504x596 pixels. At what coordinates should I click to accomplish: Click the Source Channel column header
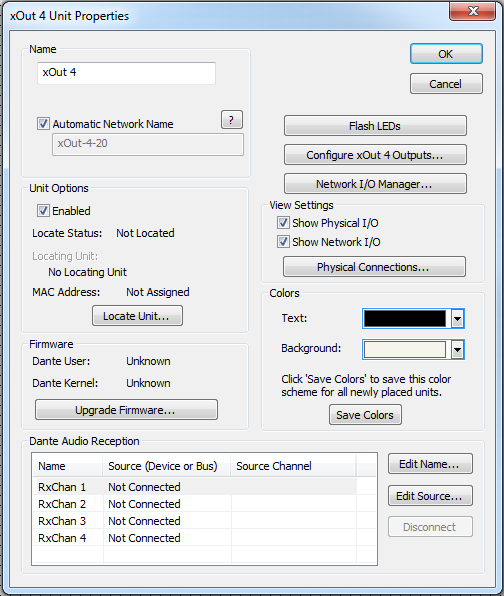[x=293, y=466]
